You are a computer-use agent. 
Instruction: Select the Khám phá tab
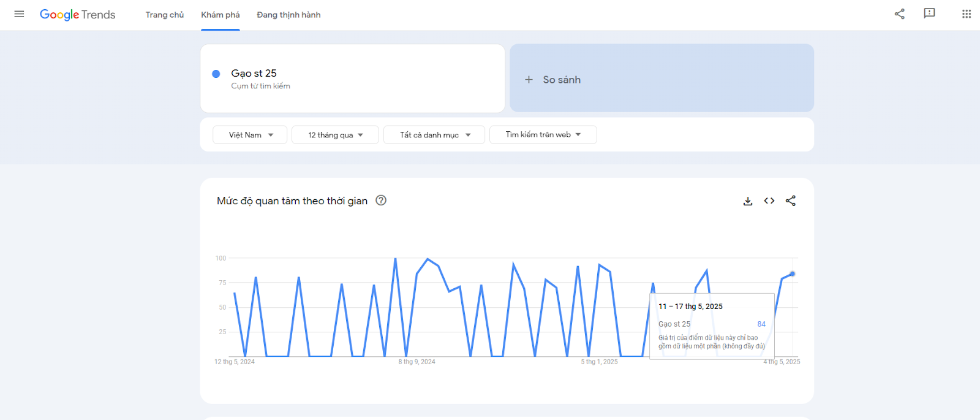(221, 15)
